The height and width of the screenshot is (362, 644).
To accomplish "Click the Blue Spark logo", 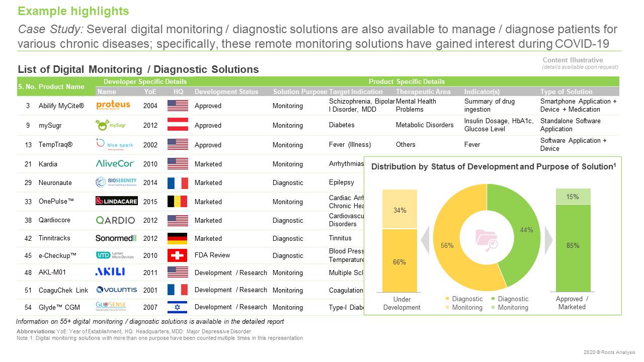I will click(x=114, y=144).
